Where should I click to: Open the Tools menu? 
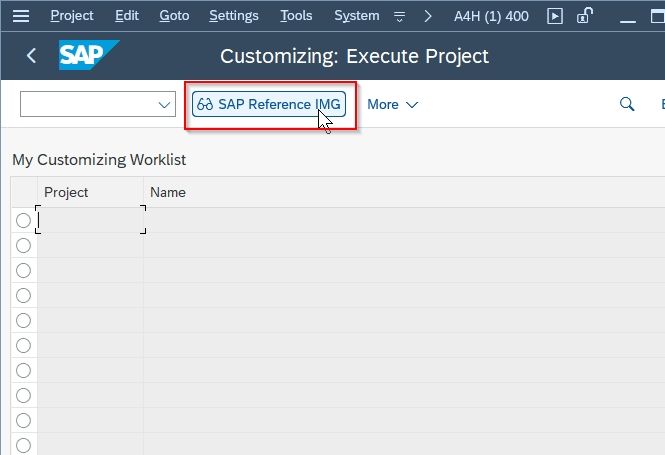pyautogui.click(x=296, y=16)
